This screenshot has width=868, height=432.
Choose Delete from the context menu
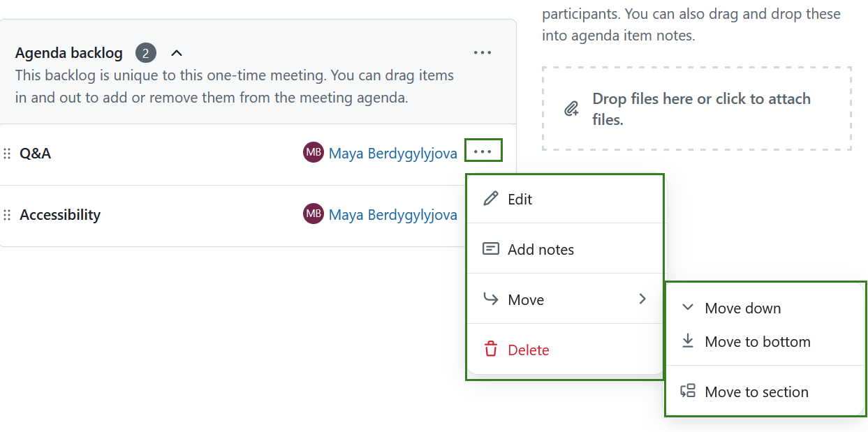529,350
